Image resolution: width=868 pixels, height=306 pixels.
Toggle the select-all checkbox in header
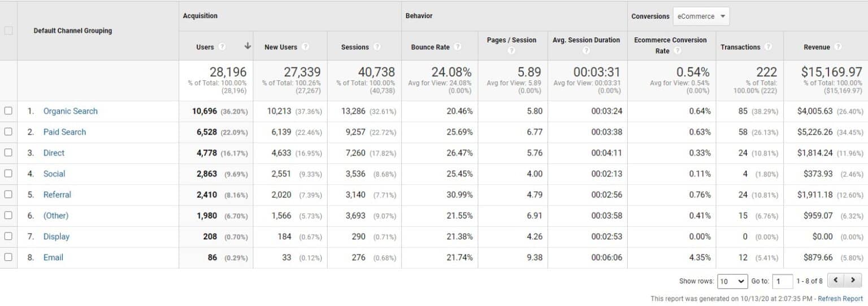(8, 31)
